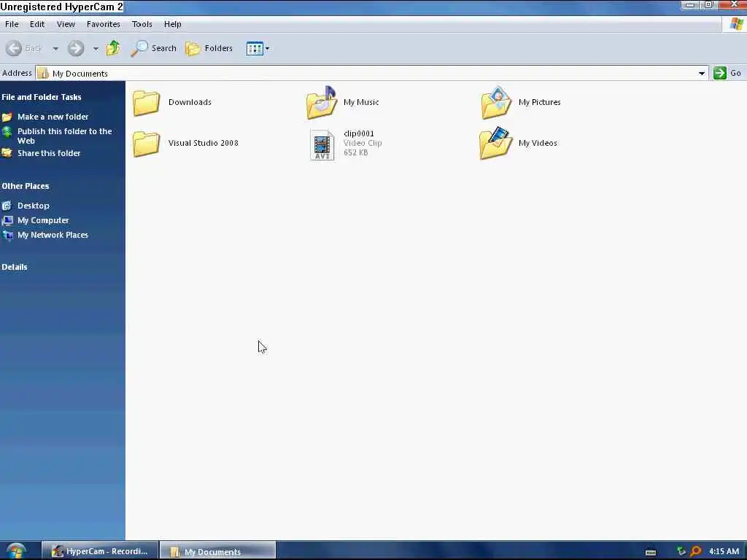Open the View menu

(66, 24)
